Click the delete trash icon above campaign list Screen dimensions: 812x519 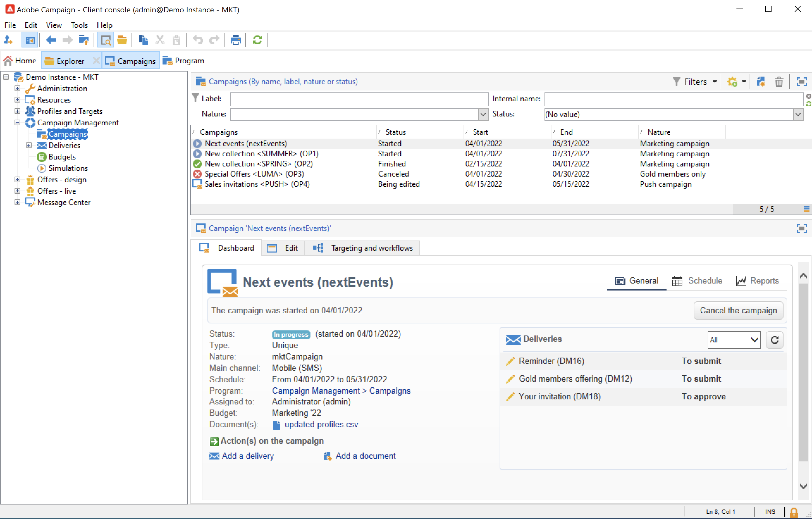click(778, 82)
